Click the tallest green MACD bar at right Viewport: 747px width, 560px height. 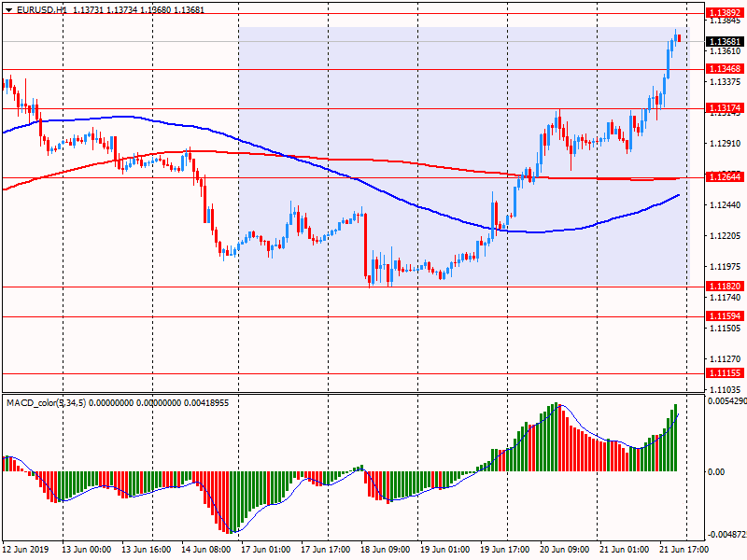[675, 438]
